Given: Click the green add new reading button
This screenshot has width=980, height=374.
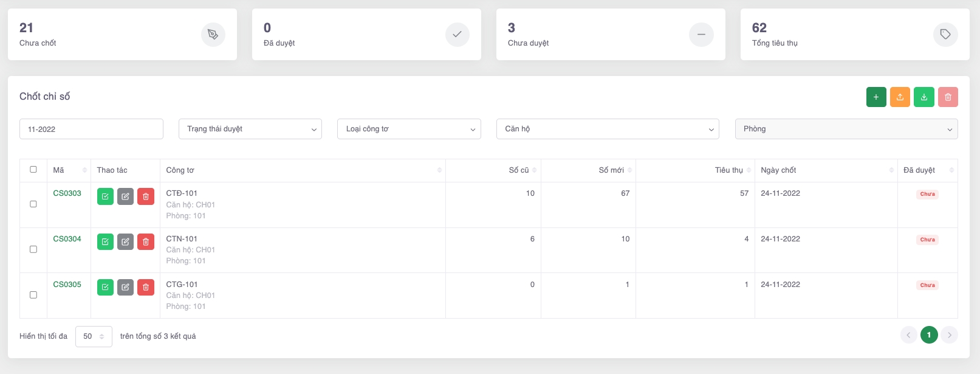Looking at the screenshot, I should [875, 97].
